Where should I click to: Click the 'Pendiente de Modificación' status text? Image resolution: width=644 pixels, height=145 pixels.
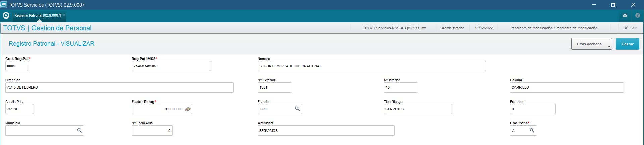coord(554,28)
